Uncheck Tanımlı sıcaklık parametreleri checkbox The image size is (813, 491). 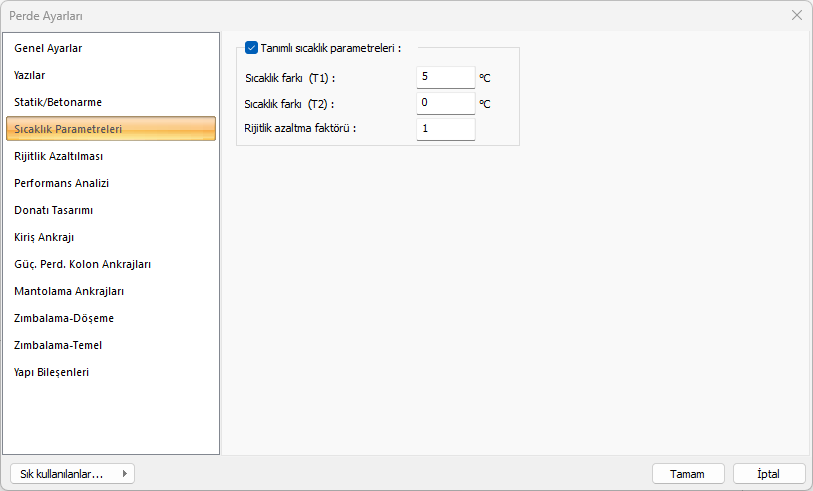click(x=251, y=47)
